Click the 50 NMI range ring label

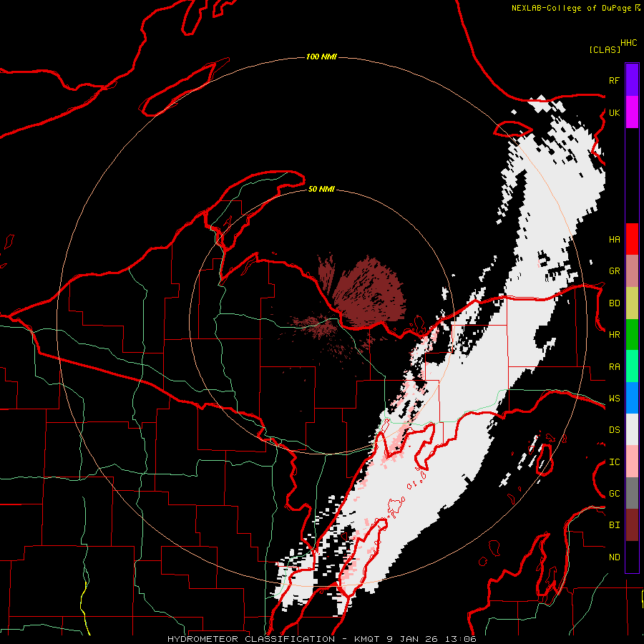click(x=321, y=189)
